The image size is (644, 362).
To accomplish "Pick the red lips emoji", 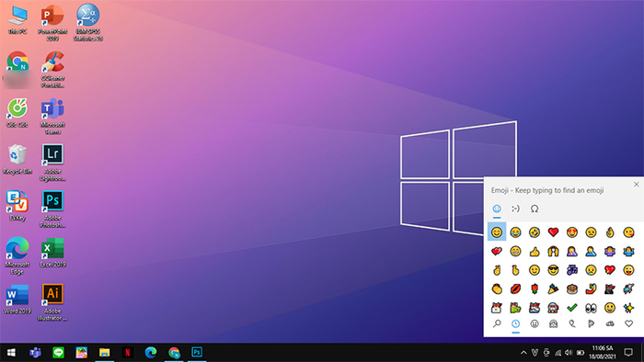I will pyautogui.click(x=515, y=289).
